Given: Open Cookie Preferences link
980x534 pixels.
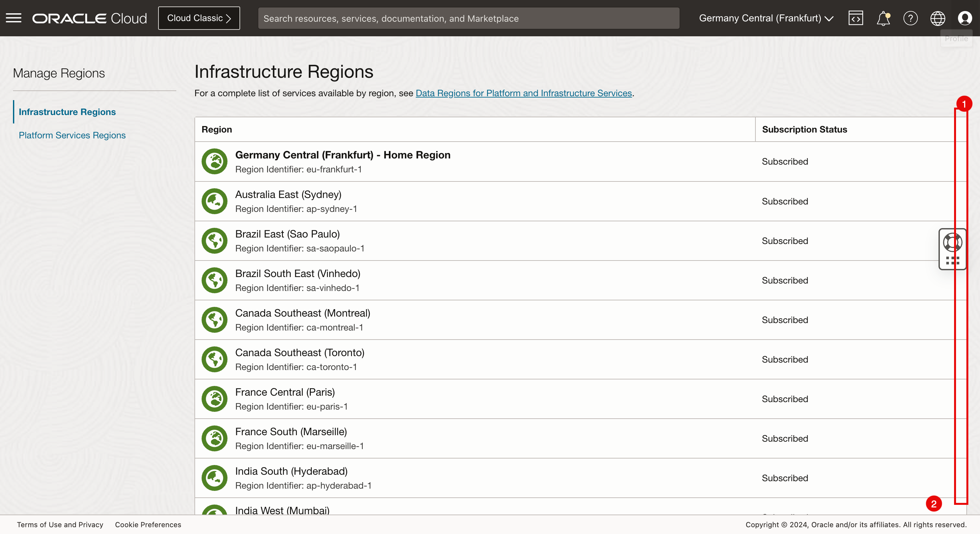Looking at the screenshot, I should point(147,525).
